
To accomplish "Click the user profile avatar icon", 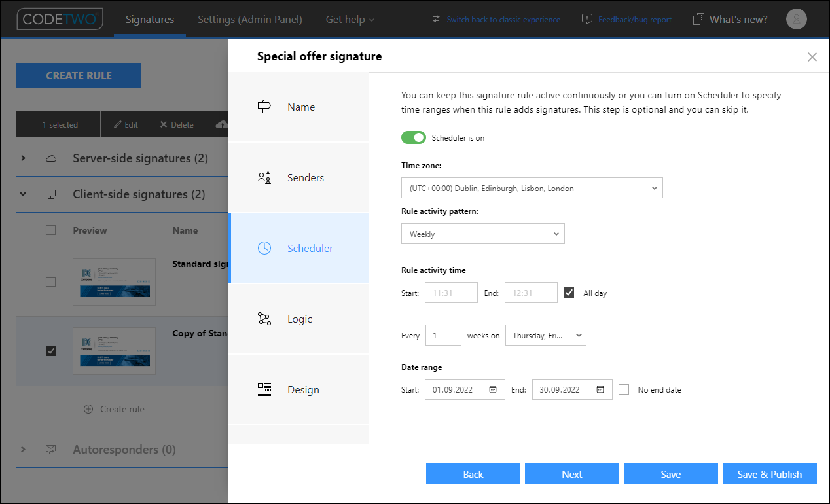I will [x=796, y=19].
